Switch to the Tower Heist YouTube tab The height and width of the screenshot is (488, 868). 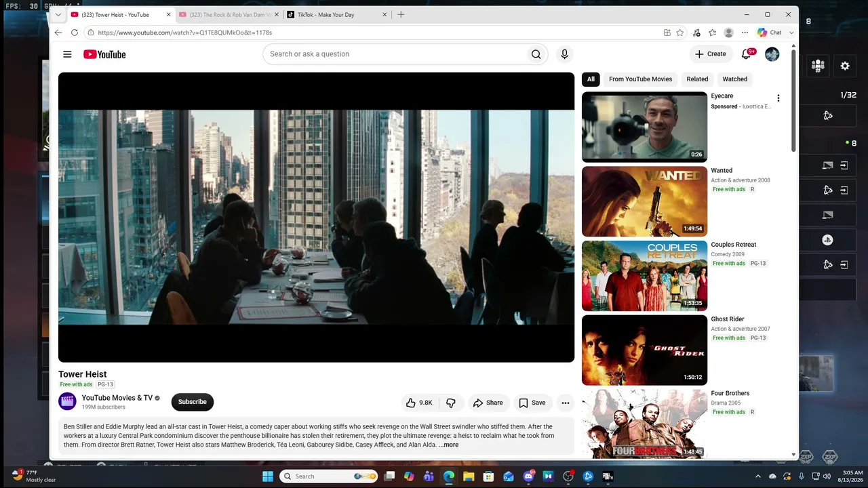tap(121, 14)
